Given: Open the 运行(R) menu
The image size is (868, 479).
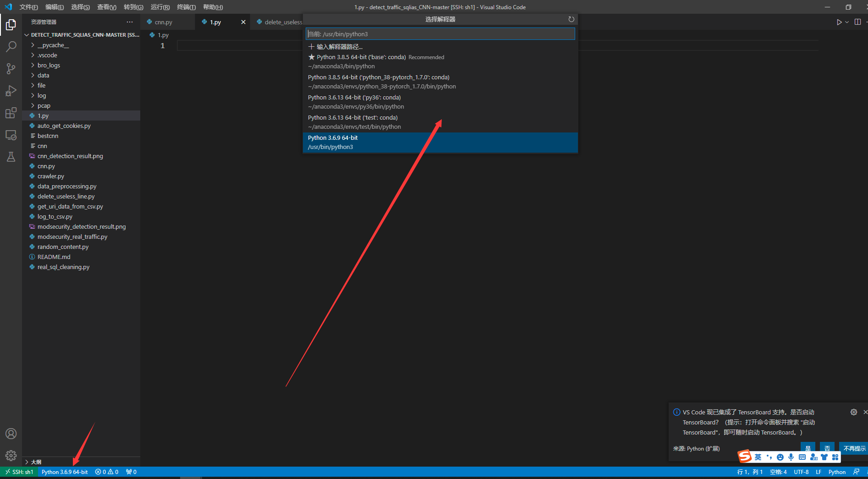Looking at the screenshot, I should tap(160, 7).
